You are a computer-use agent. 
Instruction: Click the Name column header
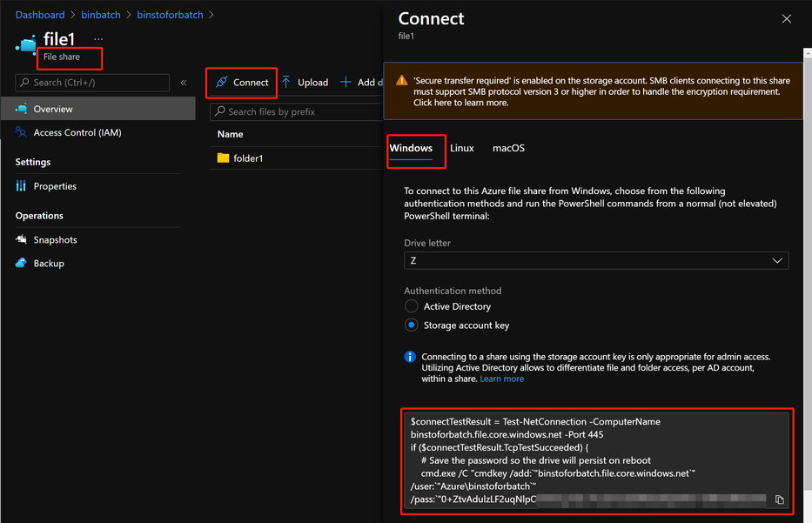(231, 134)
